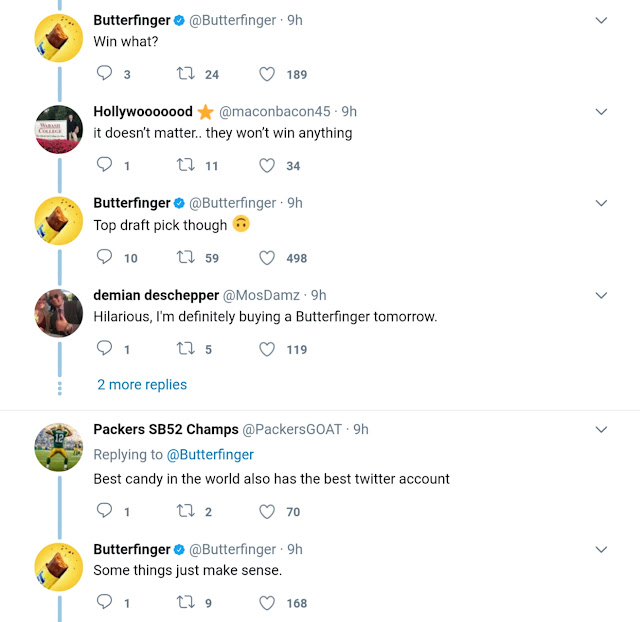
Task: Open Packers SB52 Champs profile picture
Action: tap(58, 446)
